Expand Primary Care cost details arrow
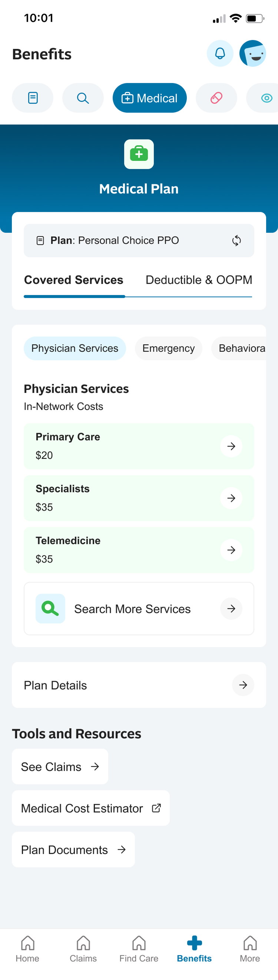 coord(231,446)
